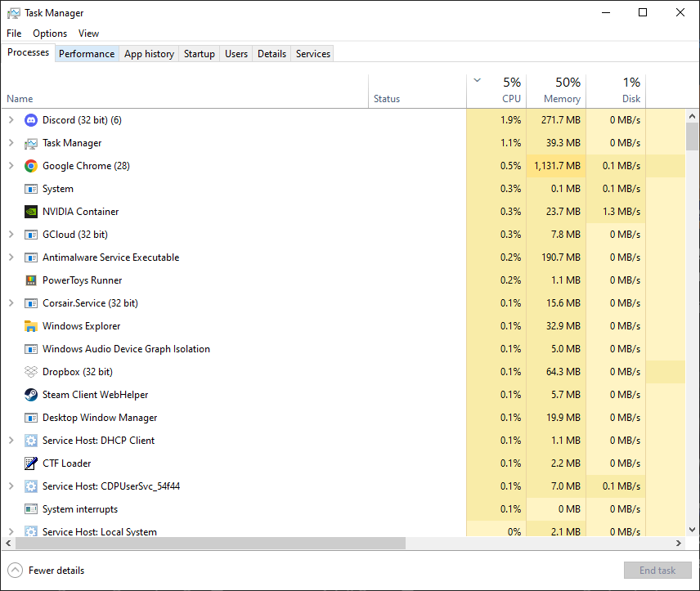Screen dimensions: 700x591
Task: Click the horizontal scroll right arrow
Action: coord(679,544)
